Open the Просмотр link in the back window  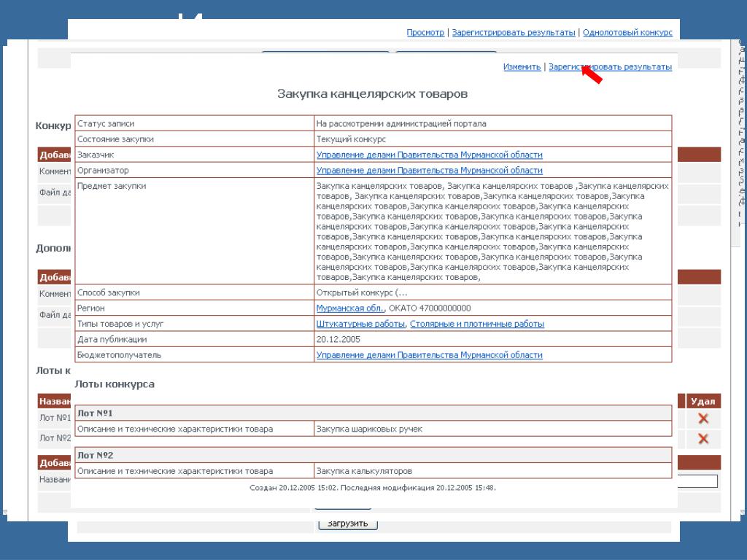(x=425, y=32)
